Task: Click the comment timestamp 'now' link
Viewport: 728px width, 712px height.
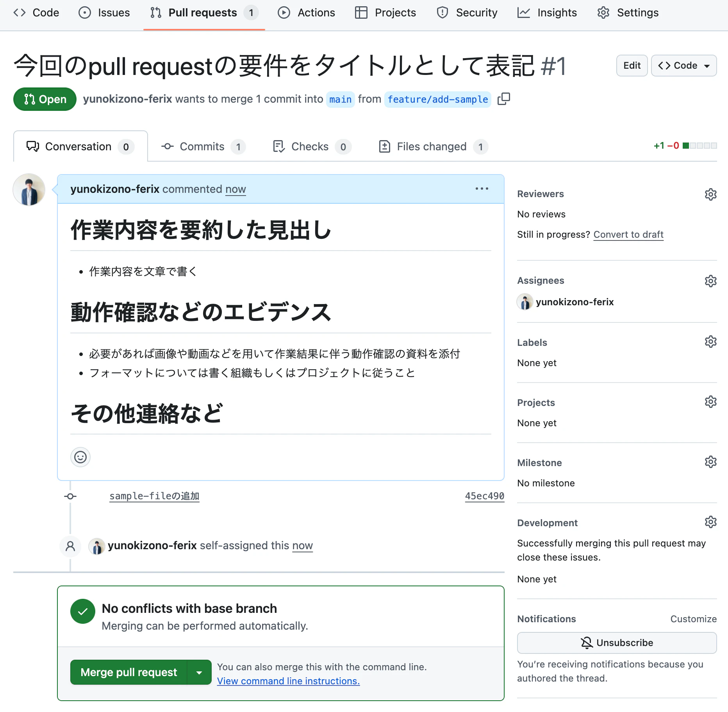Action: (x=236, y=189)
